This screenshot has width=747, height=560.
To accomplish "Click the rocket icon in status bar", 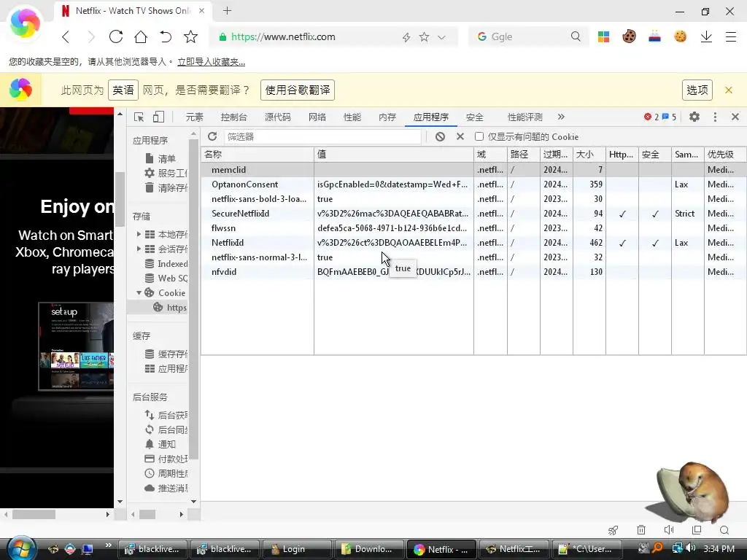I will click(x=613, y=530).
